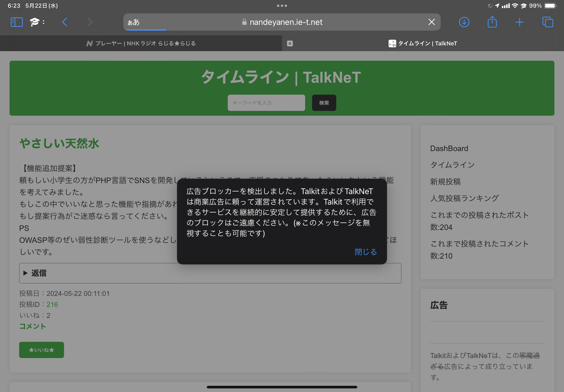Open the Share sheet icon
This screenshot has width=564, height=392.
tap(492, 22)
